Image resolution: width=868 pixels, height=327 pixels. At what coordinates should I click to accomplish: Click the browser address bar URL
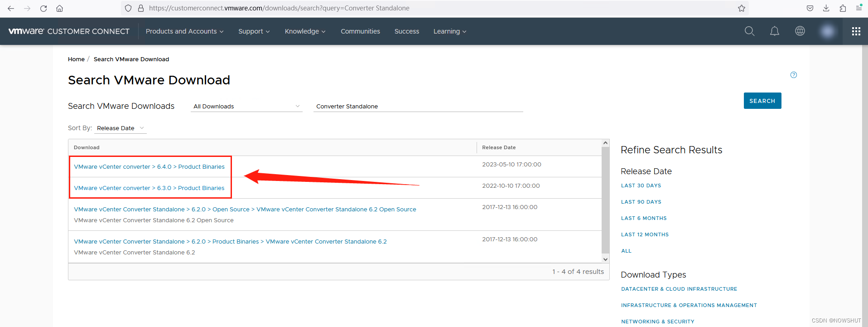point(279,8)
